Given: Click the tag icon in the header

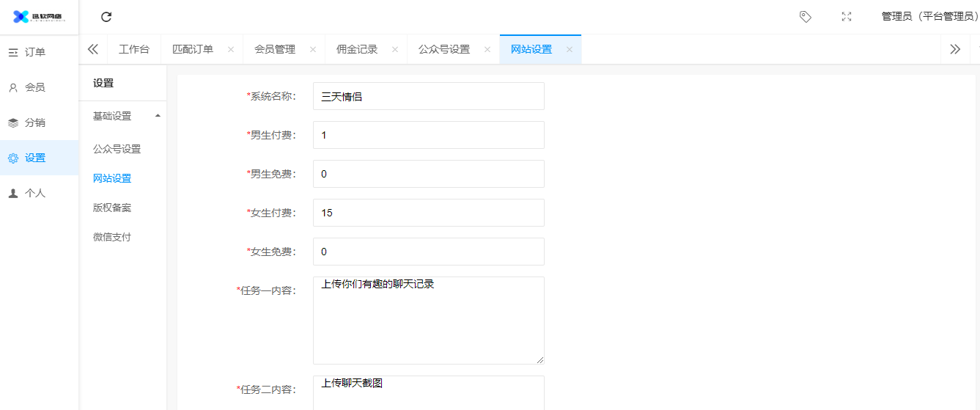Looking at the screenshot, I should coord(805,17).
